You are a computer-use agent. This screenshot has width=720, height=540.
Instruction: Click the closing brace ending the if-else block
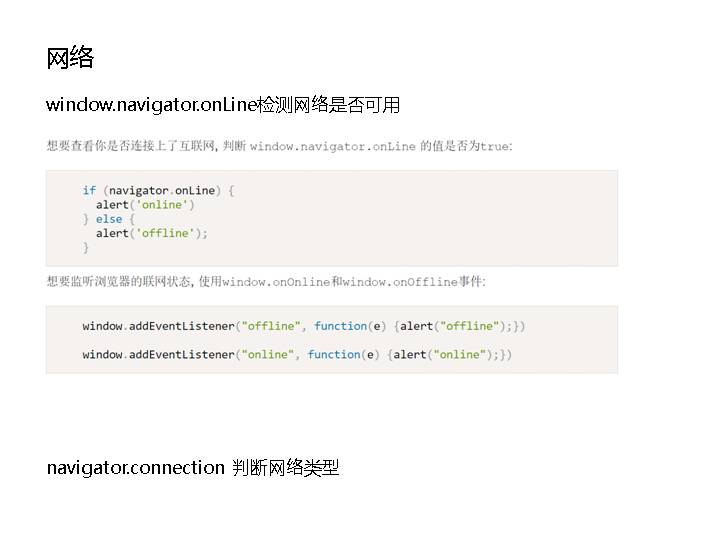pos(86,247)
